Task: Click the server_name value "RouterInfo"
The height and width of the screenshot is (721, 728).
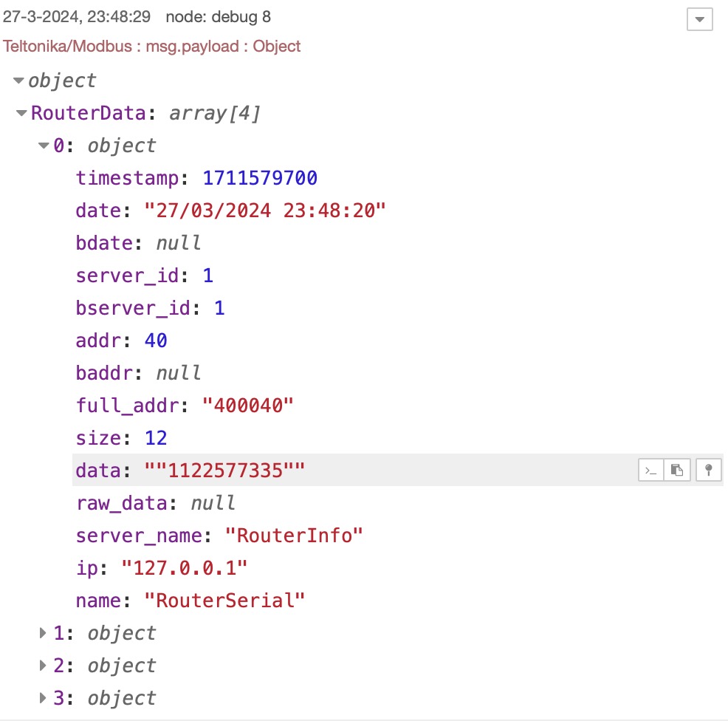Action: point(294,536)
